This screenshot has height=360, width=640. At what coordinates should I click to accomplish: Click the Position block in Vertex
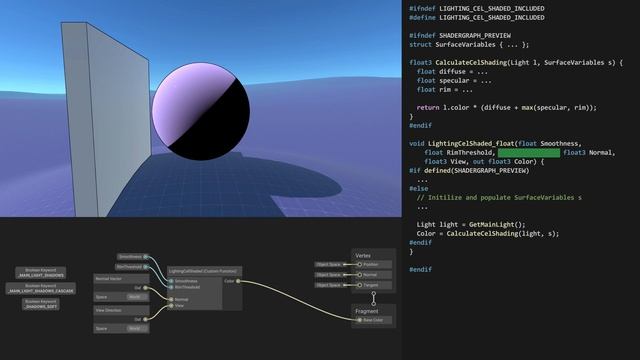coord(373,264)
